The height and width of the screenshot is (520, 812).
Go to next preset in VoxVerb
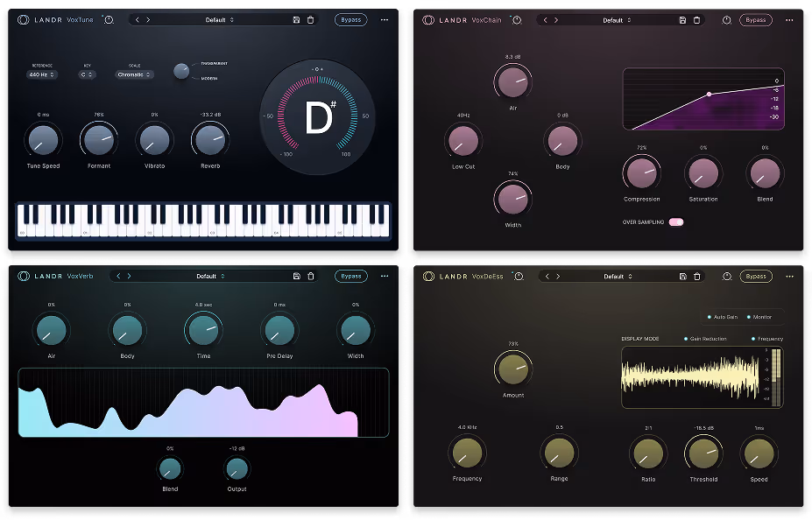point(129,276)
